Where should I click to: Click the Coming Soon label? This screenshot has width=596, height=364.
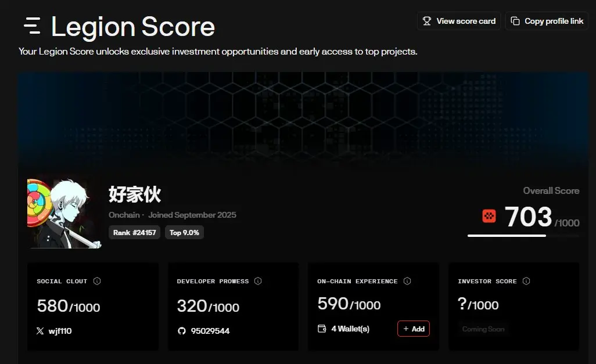[483, 329]
